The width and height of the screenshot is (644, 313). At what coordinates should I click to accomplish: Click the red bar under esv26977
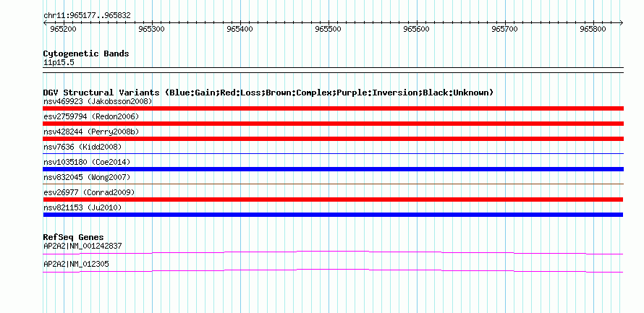click(x=333, y=200)
